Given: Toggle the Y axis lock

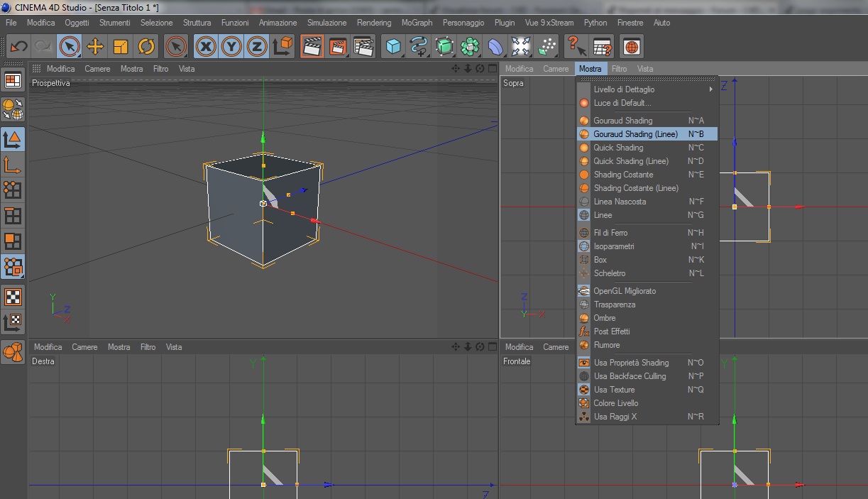Looking at the screenshot, I should tap(231, 47).
